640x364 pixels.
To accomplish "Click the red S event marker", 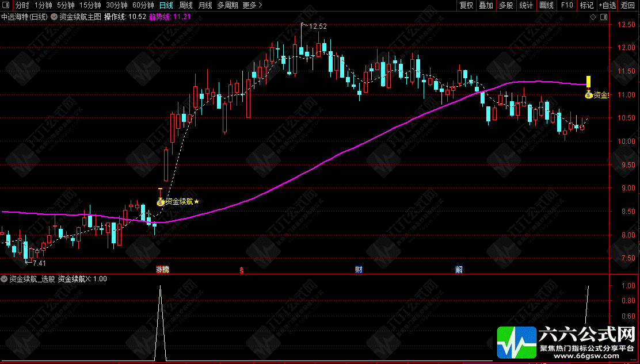I will [242, 270].
